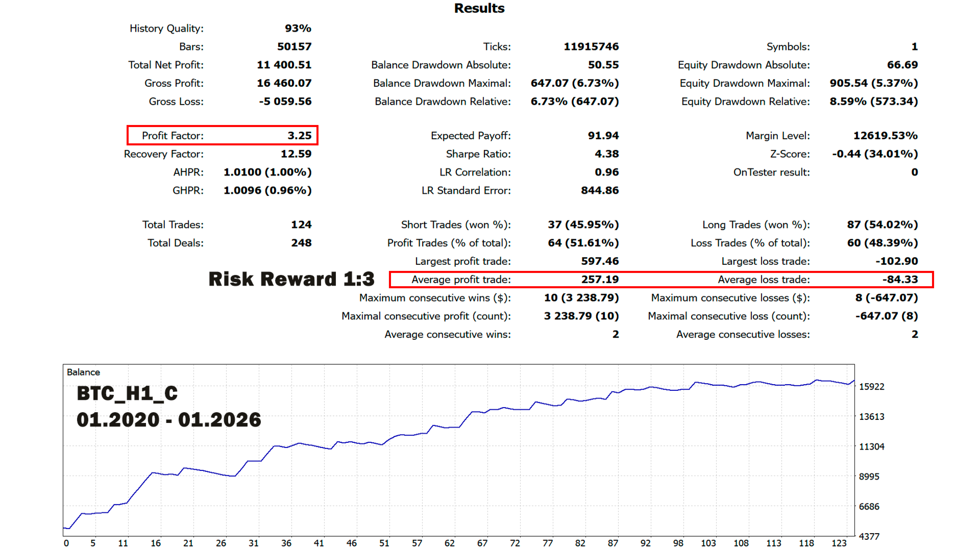
Task: Click the Average profit trade value
Action: click(599, 280)
